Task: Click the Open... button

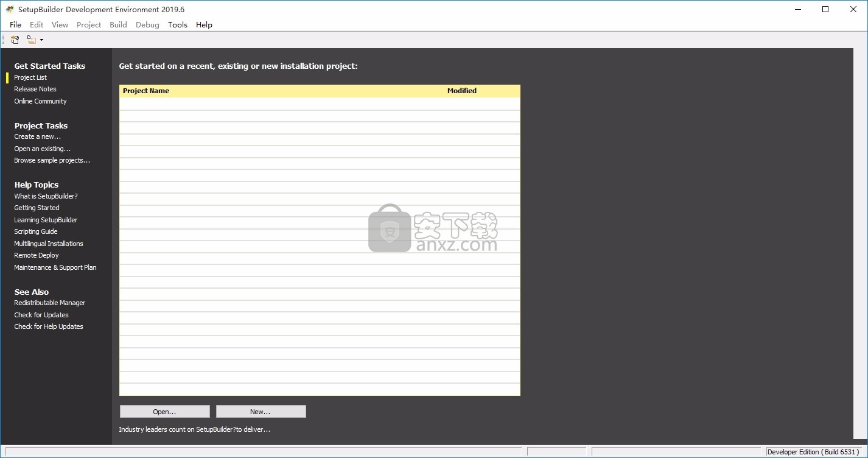Action: pyautogui.click(x=164, y=412)
